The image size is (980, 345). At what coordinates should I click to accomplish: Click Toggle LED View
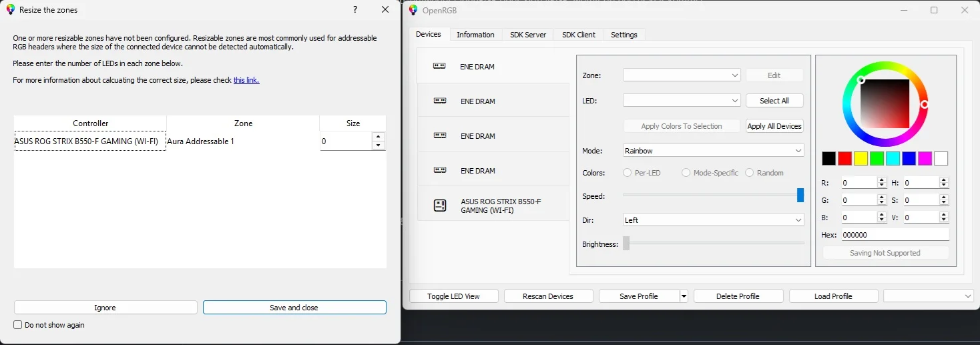tap(454, 296)
